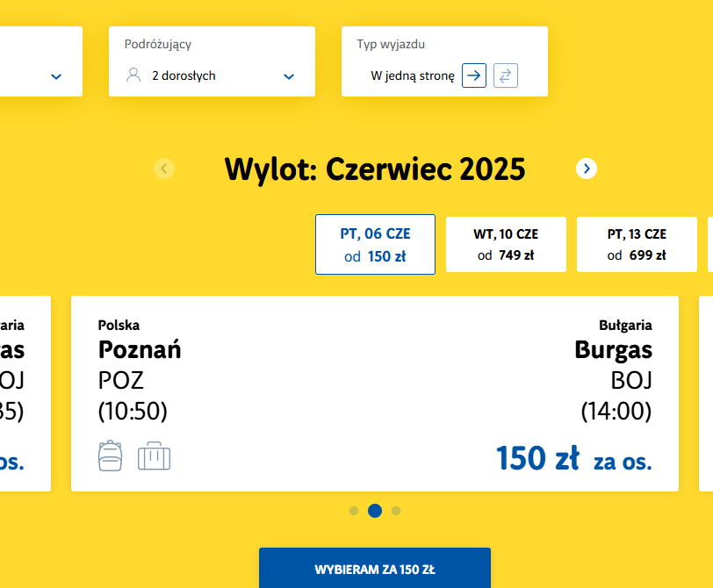
Task: Select the PT, 13 CZE date tab
Action: [637, 245]
